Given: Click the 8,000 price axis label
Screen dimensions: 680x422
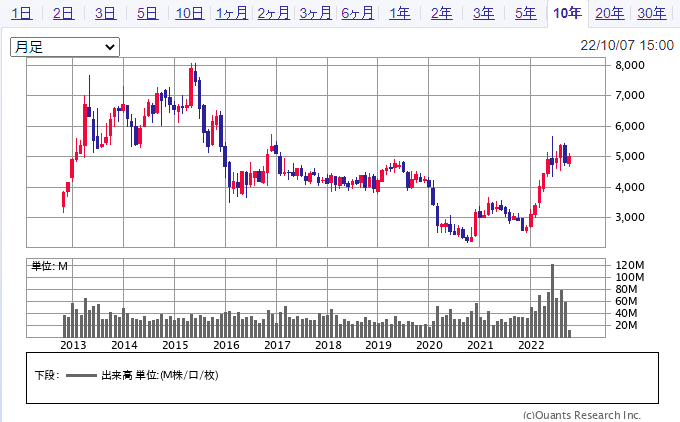Looking at the screenshot, I should (630, 65).
